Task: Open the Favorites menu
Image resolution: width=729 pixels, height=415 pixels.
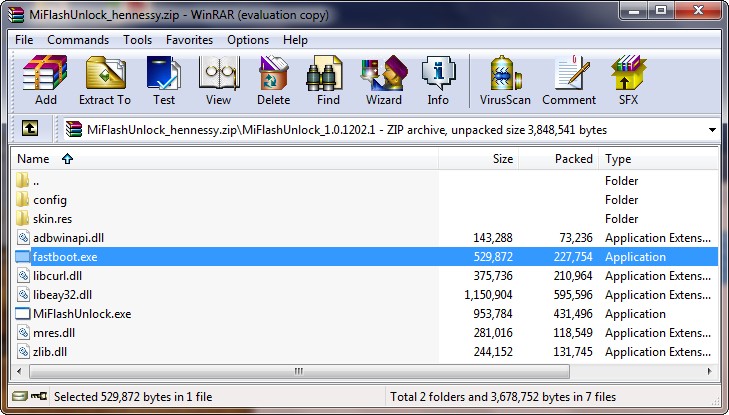Action: click(189, 40)
